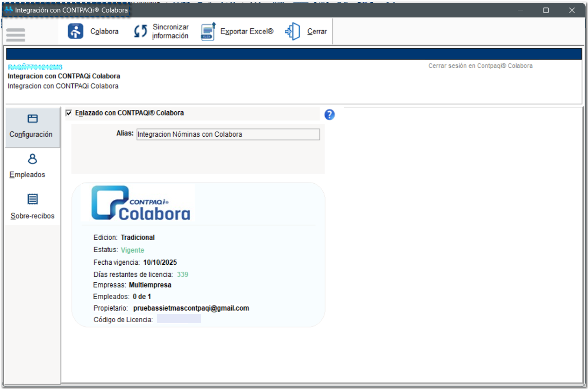Maximize the Integración con CONTPAQi window

pyautogui.click(x=546, y=10)
